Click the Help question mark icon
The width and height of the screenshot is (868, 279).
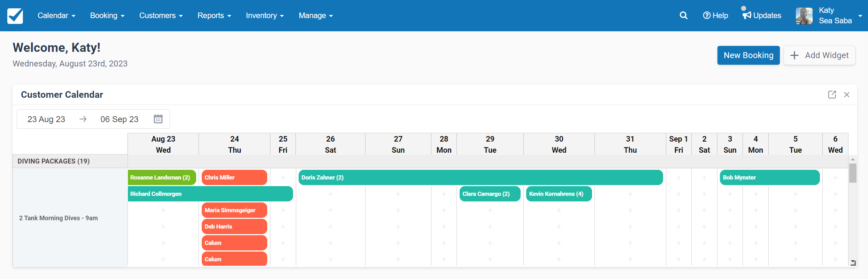[x=706, y=16]
